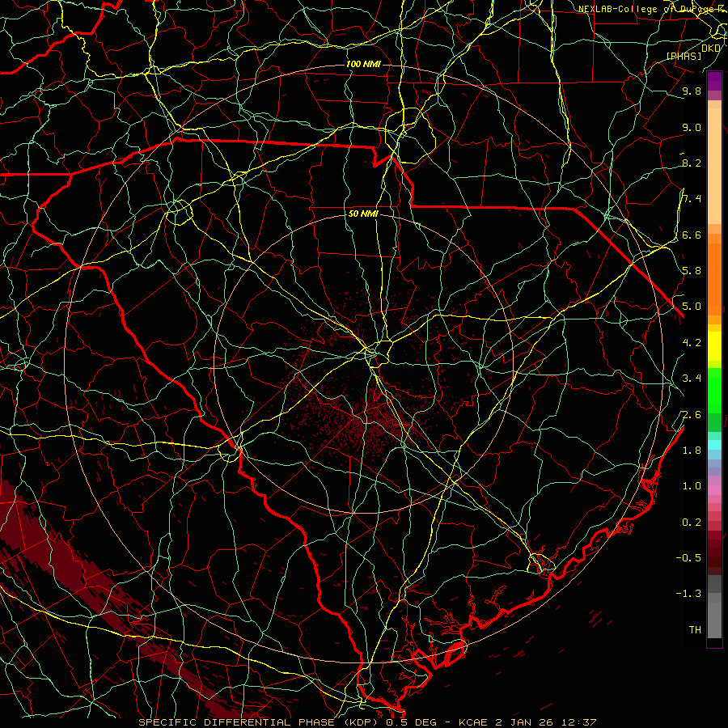This screenshot has height=728, width=728.
Task: Click the 6.6 value on the legend
Action: 692,235
